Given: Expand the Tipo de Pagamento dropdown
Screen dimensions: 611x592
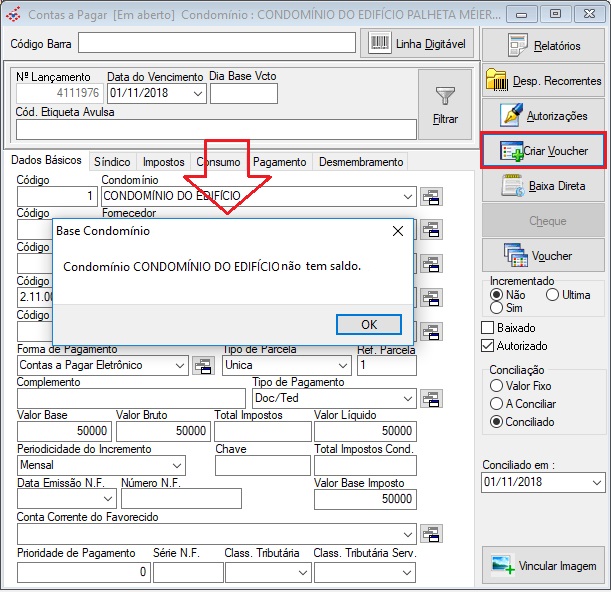Looking at the screenshot, I should click(x=407, y=398).
